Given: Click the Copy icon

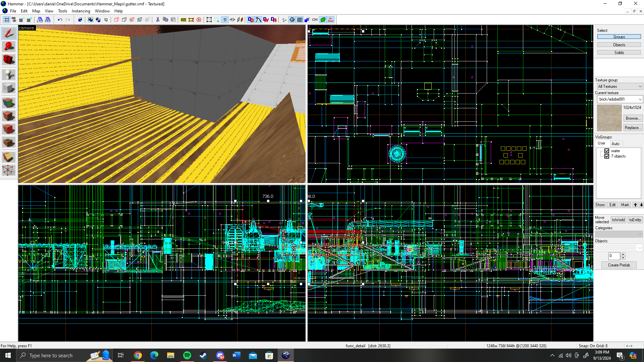Looking at the screenshot, I should (x=165, y=20).
